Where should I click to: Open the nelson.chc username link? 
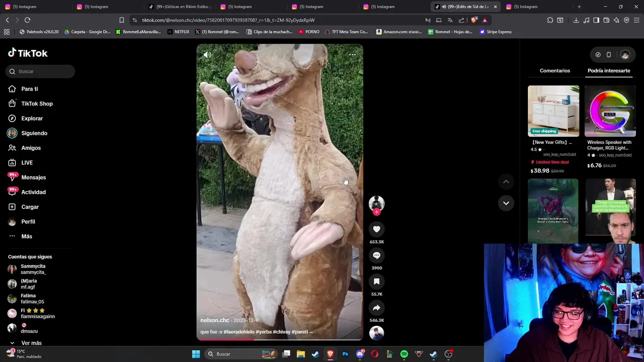215,320
